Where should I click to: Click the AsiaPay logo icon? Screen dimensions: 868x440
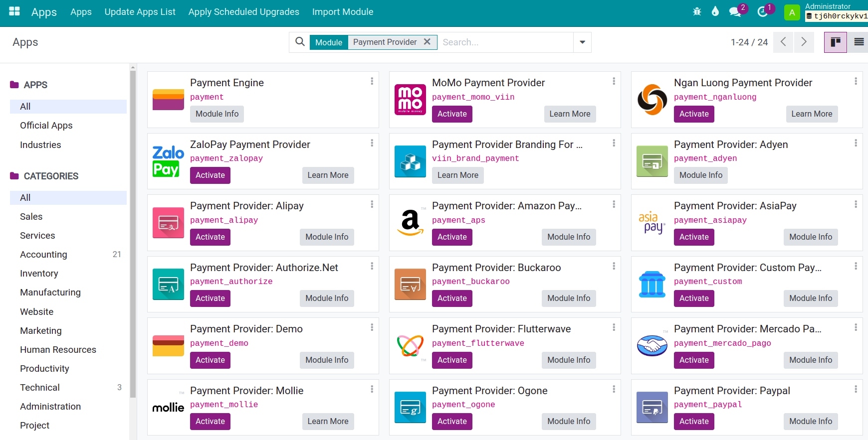(x=652, y=223)
